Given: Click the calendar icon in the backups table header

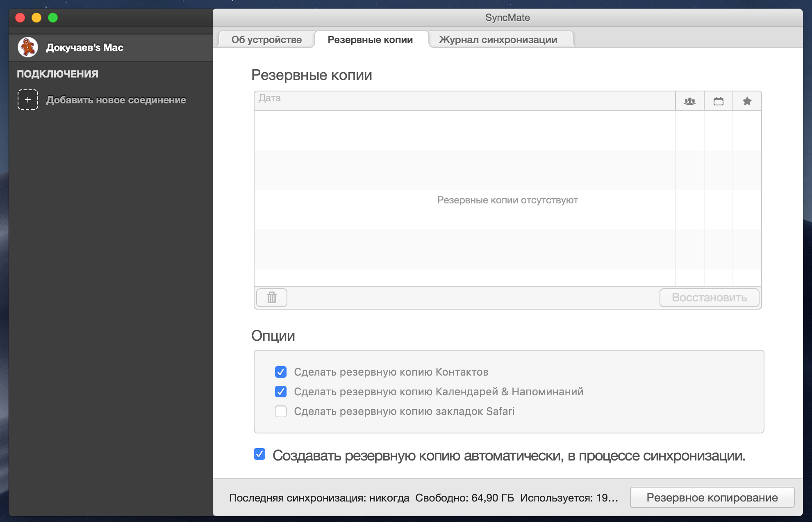Looking at the screenshot, I should pyautogui.click(x=719, y=101).
